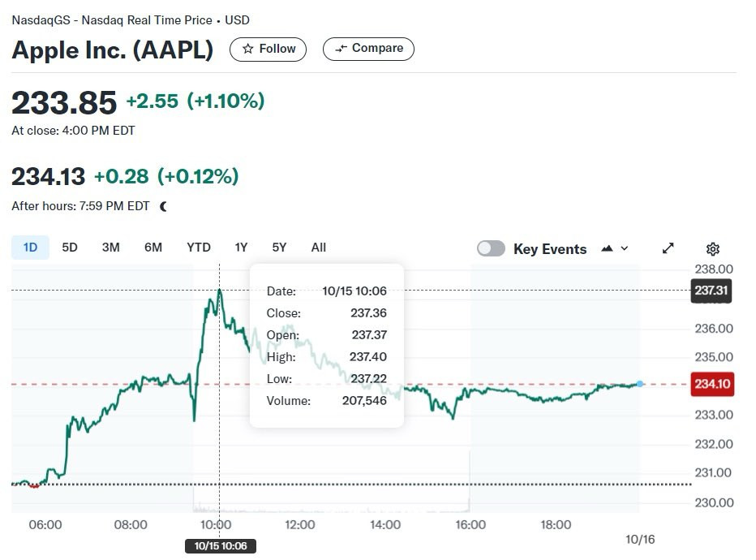Click the mountain chart type icon
The width and height of the screenshot is (756, 560).
click(x=607, y=248)
